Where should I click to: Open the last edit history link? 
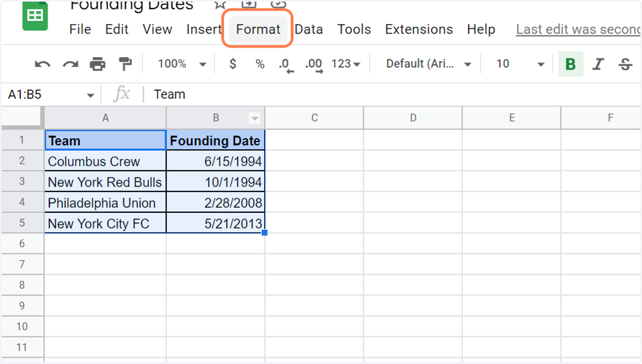579,29
